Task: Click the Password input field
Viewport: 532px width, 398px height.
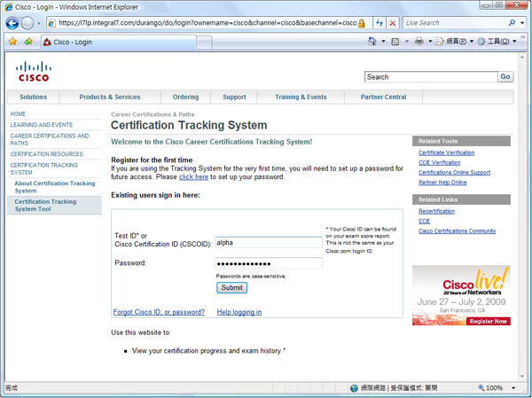Action: pyautogui.click(x=269, y=263)
